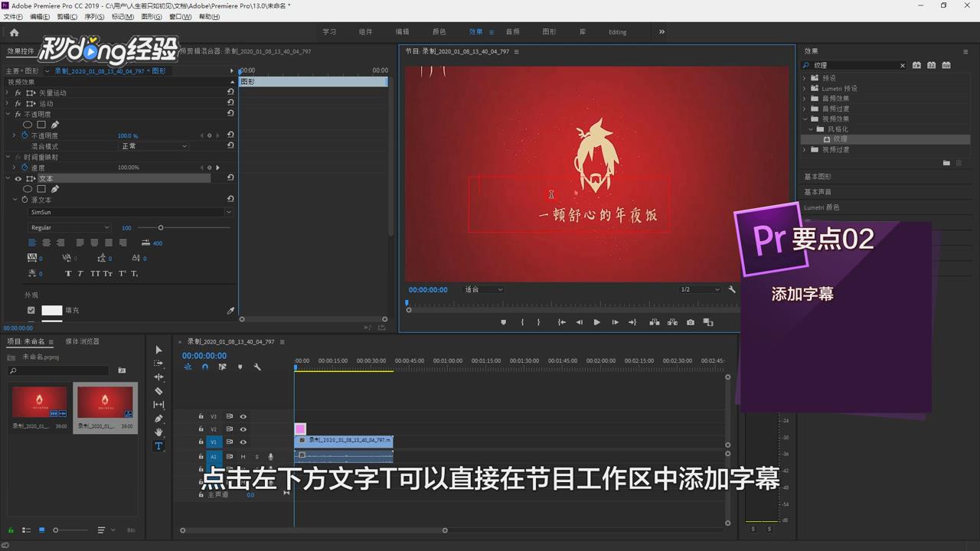Viewport: 980px width, 551px height.
Task: Expand the 运动 effect
Action: click(x=7, y=103)
